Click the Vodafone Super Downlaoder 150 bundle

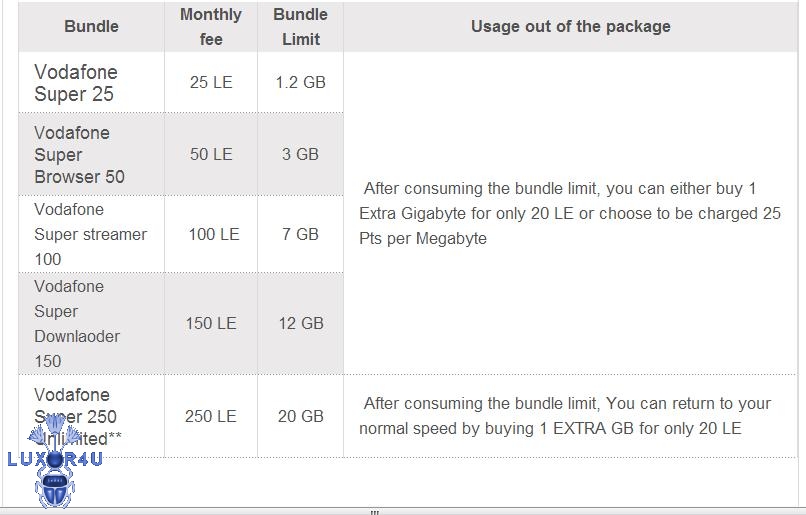(78, 323)
